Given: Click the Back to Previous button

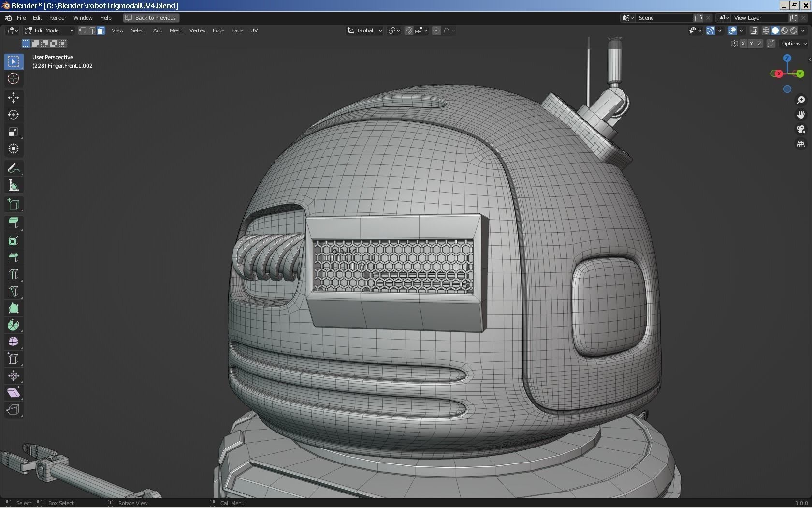Looking at the screenshot, I should click(x=151, y=18).
